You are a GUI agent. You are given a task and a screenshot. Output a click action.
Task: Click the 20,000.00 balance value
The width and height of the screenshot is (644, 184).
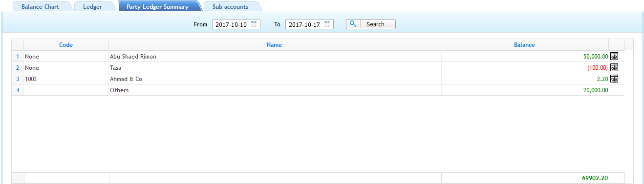coord(596,90)
